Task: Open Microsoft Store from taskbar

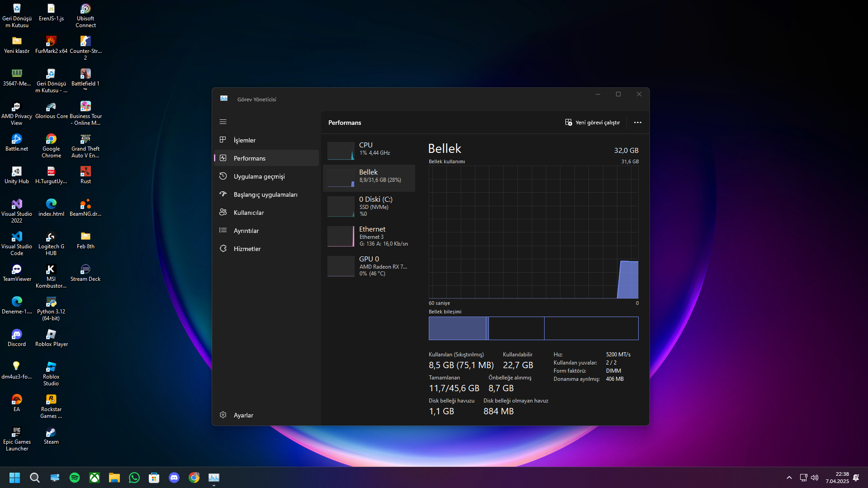Action: (154, 478)
